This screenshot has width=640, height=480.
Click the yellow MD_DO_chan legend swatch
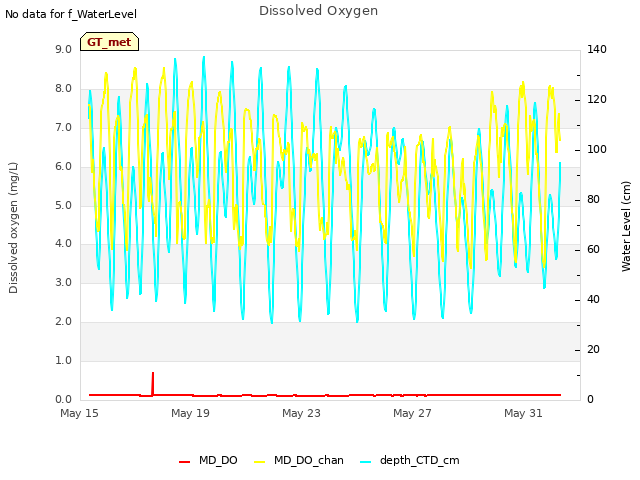[x=260, y=462]
